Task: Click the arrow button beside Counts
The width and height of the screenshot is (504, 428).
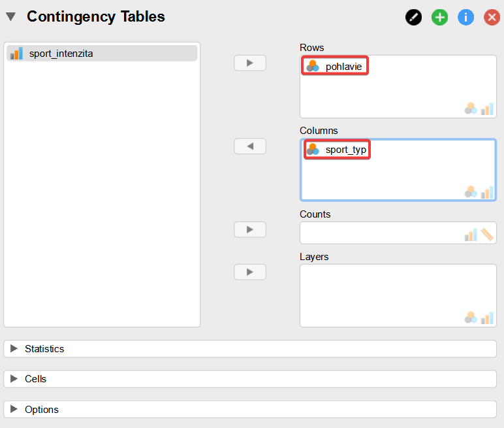Action: tap(250, 229)
